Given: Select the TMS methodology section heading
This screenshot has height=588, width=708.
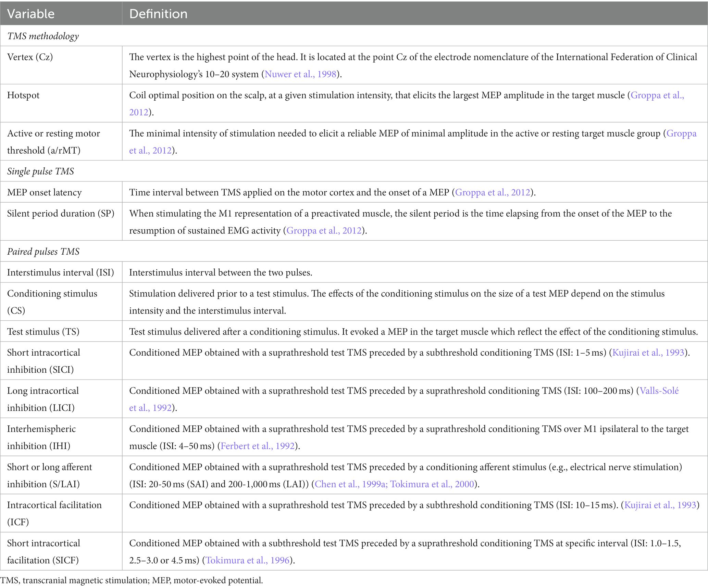Looking at the screenshot, I should 43,36.
